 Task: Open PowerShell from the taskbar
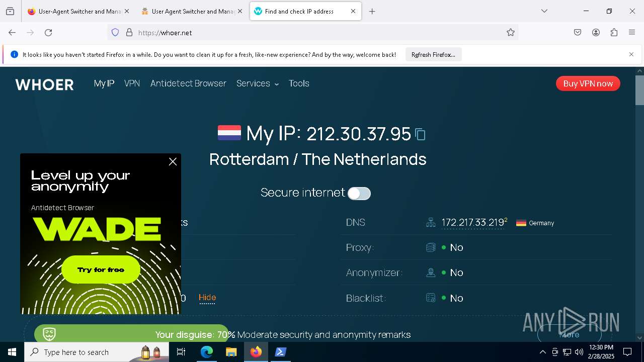click(280, 352)
